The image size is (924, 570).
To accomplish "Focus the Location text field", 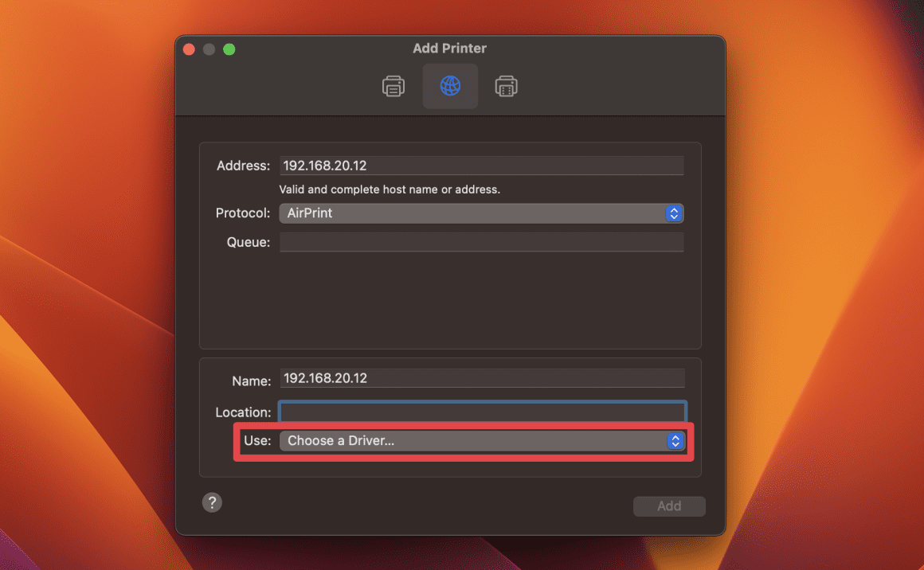I will coord(482,412).
